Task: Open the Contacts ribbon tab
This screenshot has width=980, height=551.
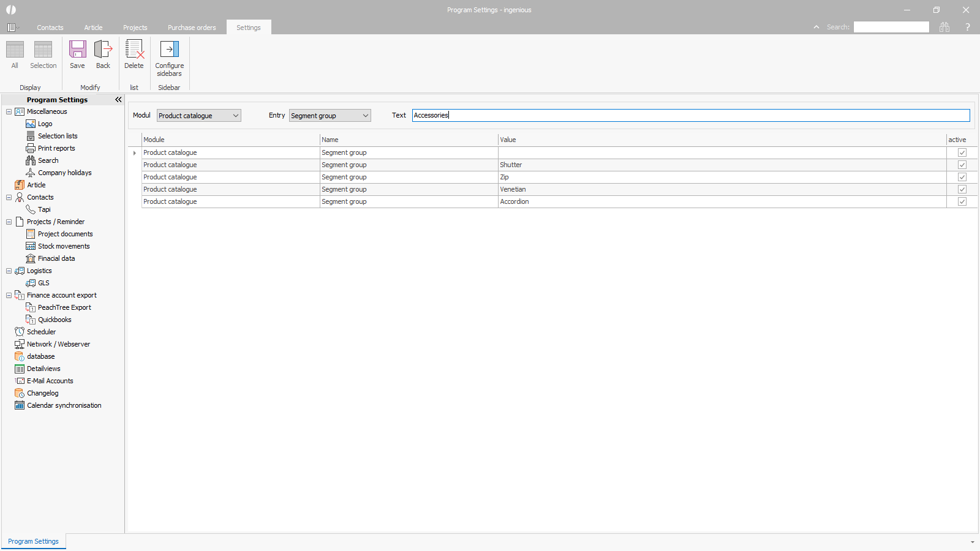Action: click(x=50, y=28)
